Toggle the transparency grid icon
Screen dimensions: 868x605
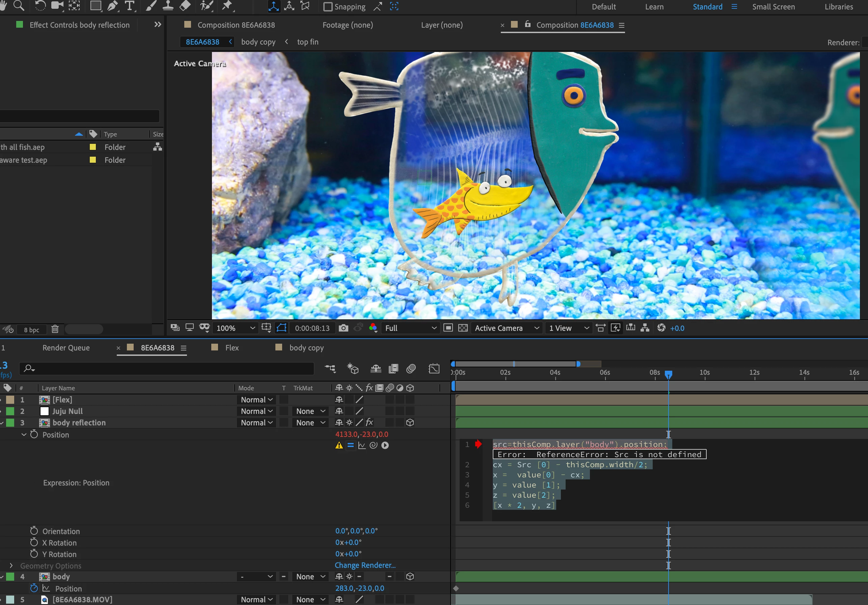click(x=463, y=328)
